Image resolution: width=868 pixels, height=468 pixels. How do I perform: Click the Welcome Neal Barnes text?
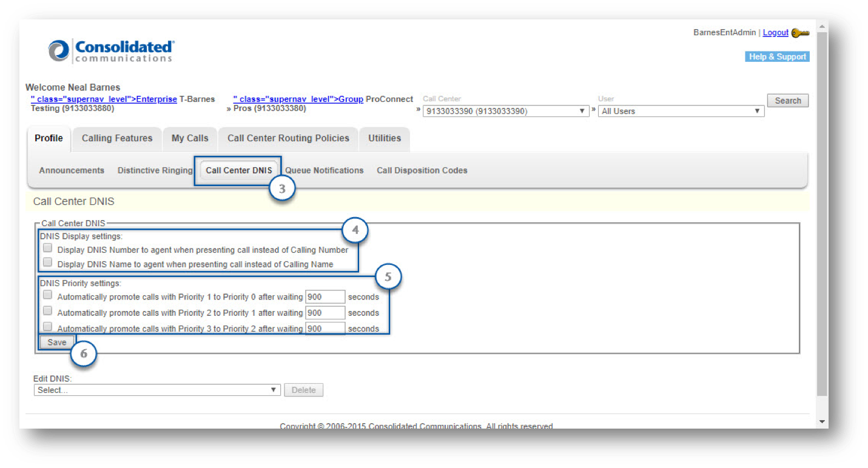tap(73, 87)
